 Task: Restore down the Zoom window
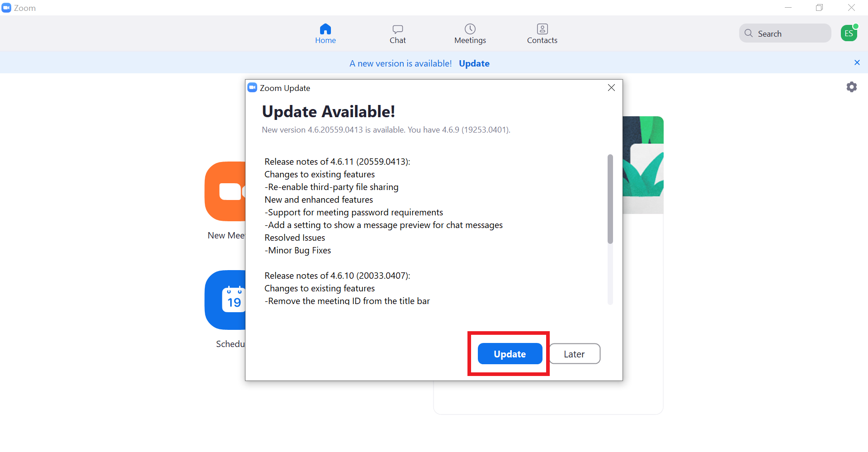819,8
